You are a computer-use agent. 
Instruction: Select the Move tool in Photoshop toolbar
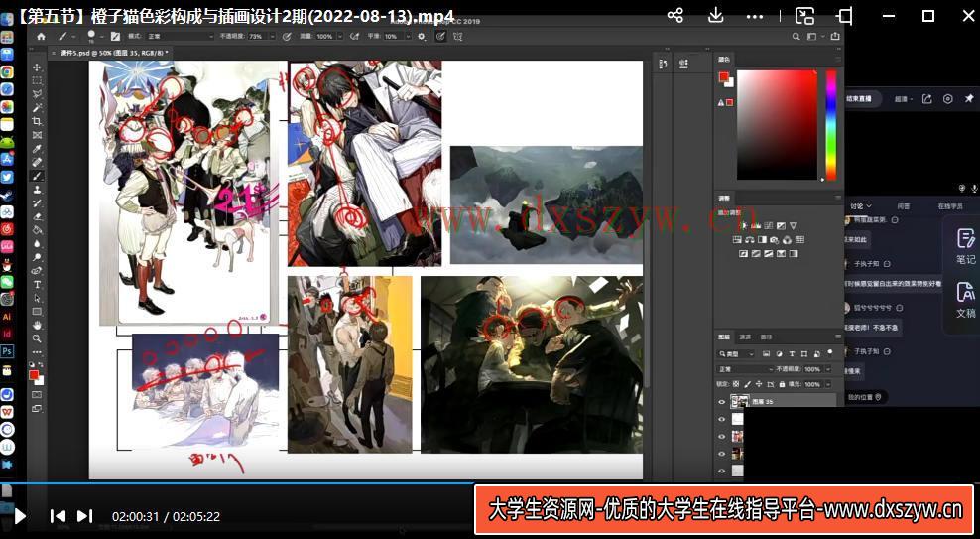[x=37, y=67]
